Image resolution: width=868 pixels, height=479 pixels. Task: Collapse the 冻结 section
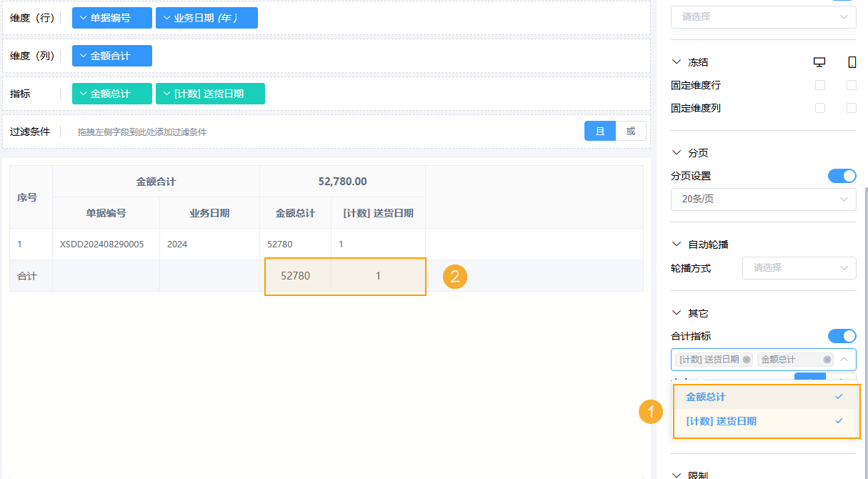pyautogui.click(x=677, y=62)
